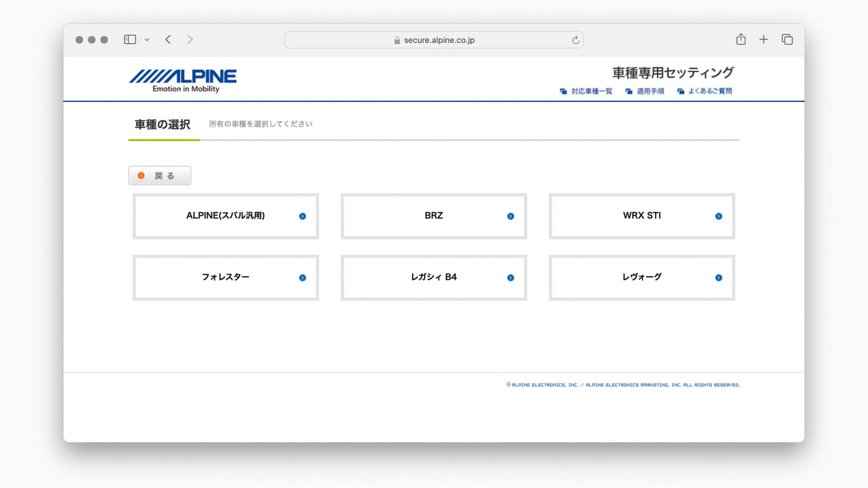Click the arrow icon beside レヴォーグ
The image size is (868, 488).
[x=719, y=278]
